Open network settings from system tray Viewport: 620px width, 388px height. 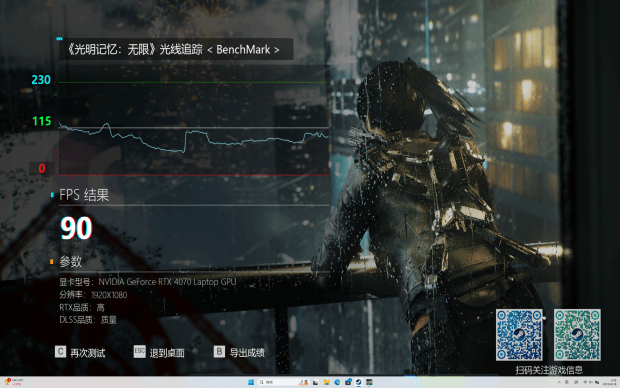point(585,382)
